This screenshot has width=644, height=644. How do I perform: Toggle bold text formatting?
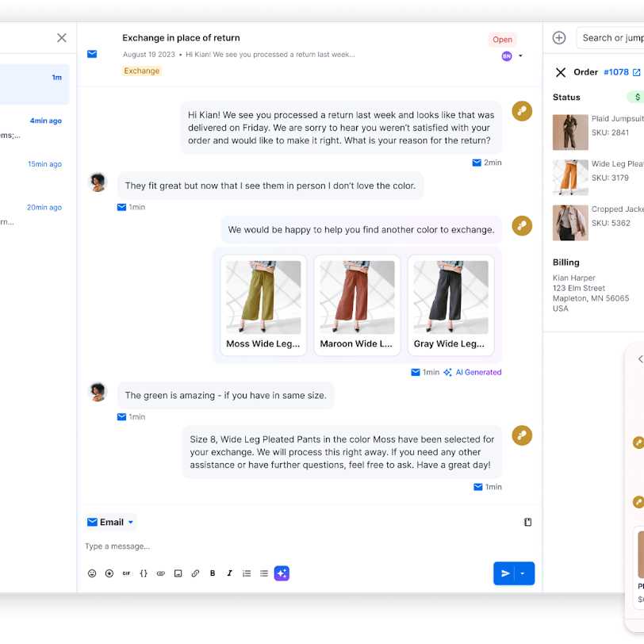(213, 573)
